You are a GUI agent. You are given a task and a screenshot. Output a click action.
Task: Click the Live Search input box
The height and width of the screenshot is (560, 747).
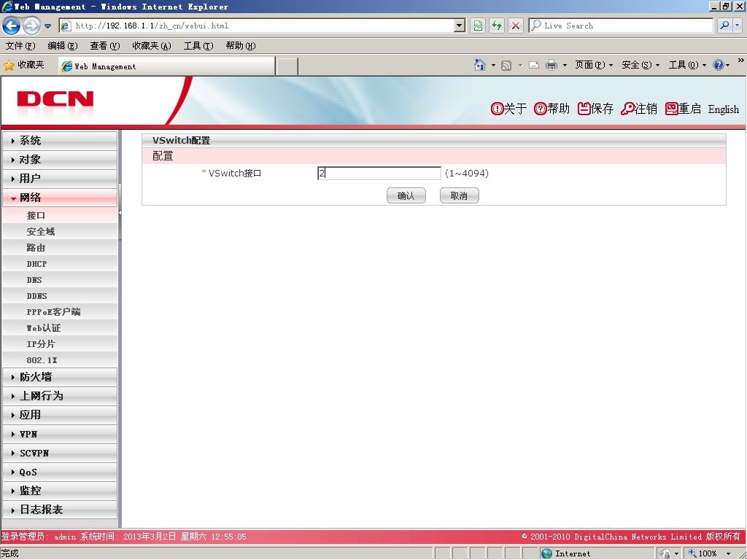(x=622, y=26)
